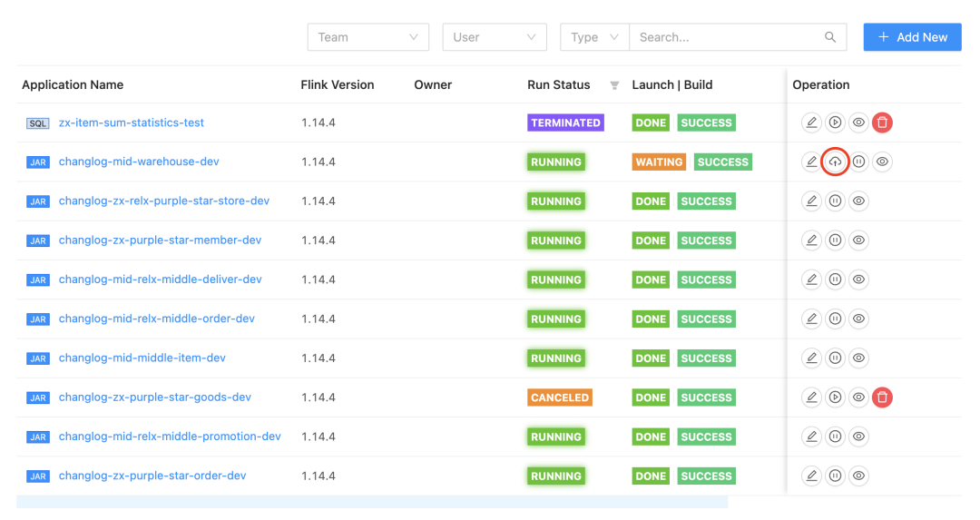This screenshot has height=520, width=980.
Task: Delete the zx-item-sum-statistics-test application
Action: [x=882, y=123]
